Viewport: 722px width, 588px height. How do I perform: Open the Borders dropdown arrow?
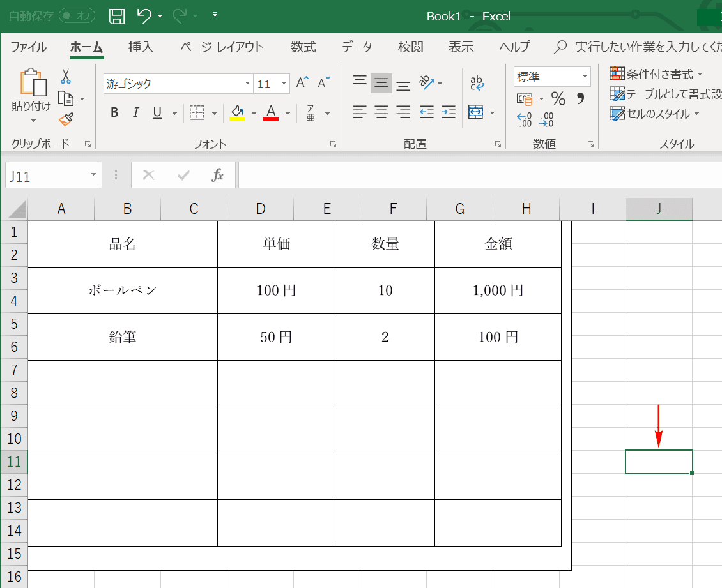click(214, 113)
